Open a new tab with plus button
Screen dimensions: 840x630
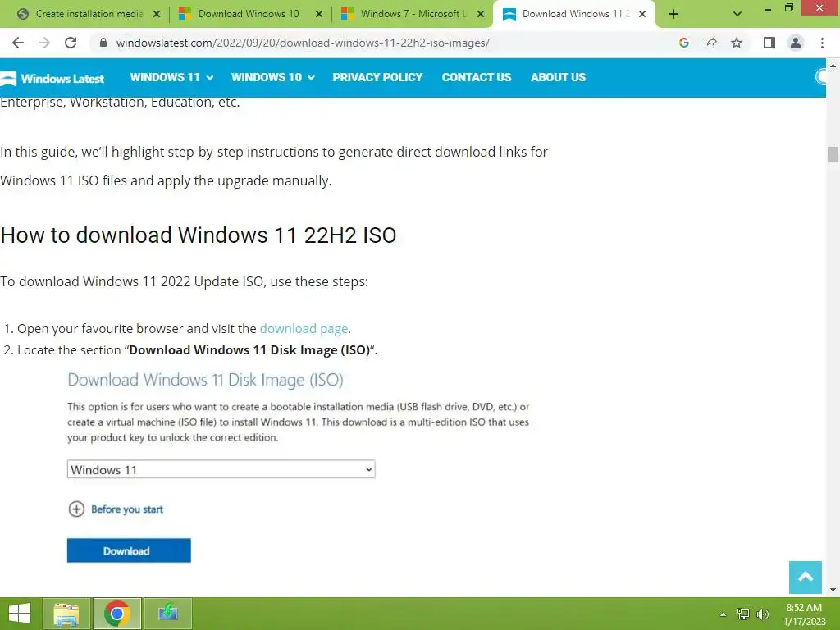pyautogui.click(x=673, y=14)
